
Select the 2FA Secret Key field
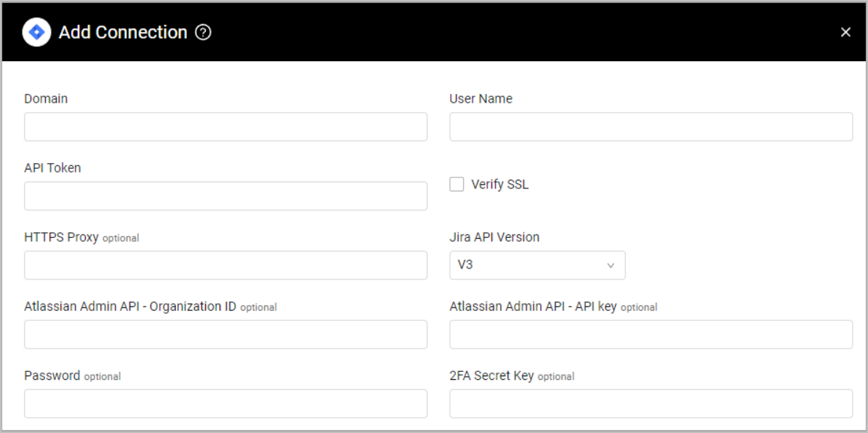tap(651, 404)
